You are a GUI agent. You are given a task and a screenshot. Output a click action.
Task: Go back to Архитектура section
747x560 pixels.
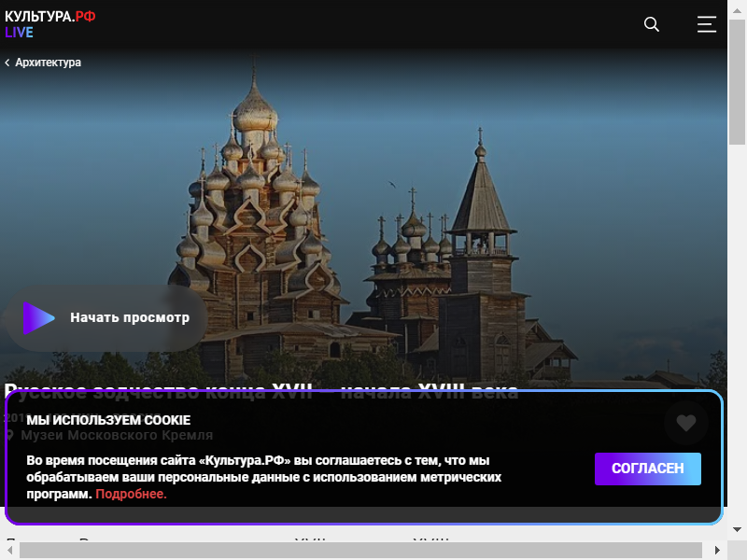[x=43, y=63]
